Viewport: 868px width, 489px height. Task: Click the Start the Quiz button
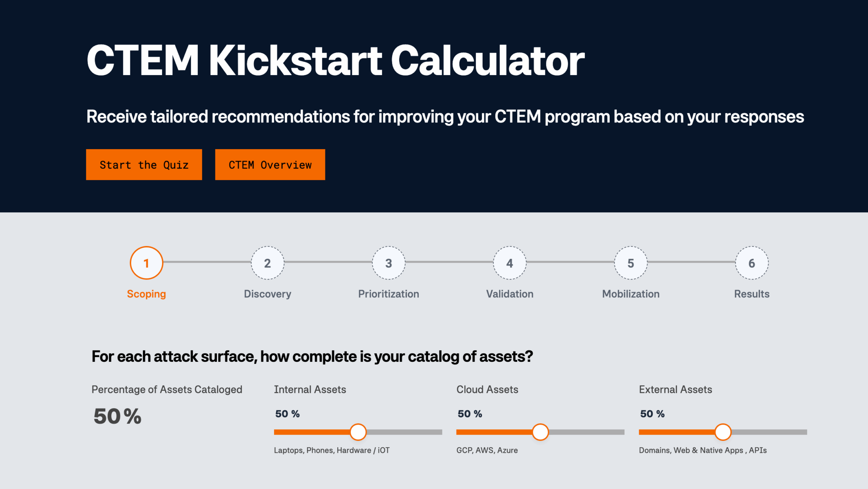[144, 165]
